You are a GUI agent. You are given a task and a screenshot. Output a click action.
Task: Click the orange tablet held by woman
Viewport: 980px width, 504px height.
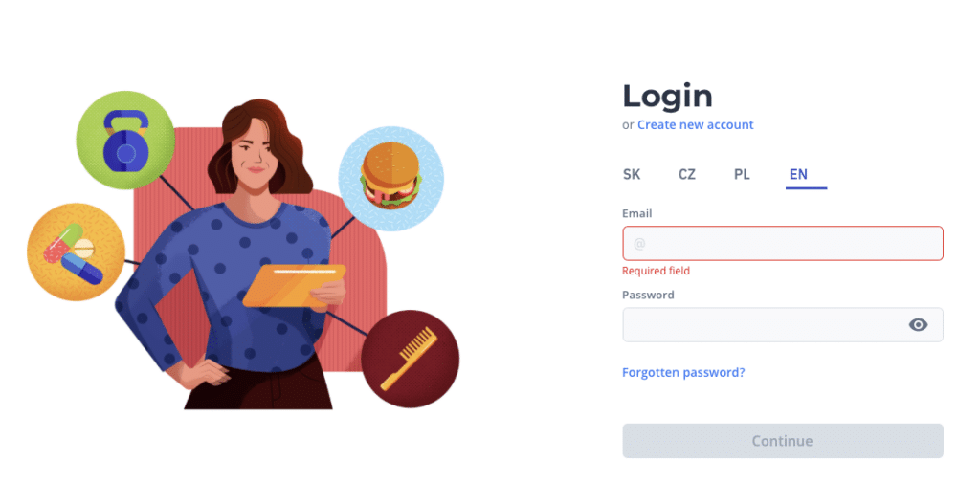point(295,286)
